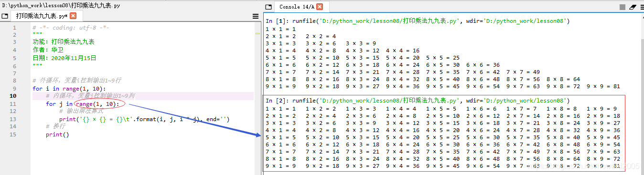The image size is (644, 175).
Task: Click the 'In [2]:' runfile prompt line
Action: point(418,101)
